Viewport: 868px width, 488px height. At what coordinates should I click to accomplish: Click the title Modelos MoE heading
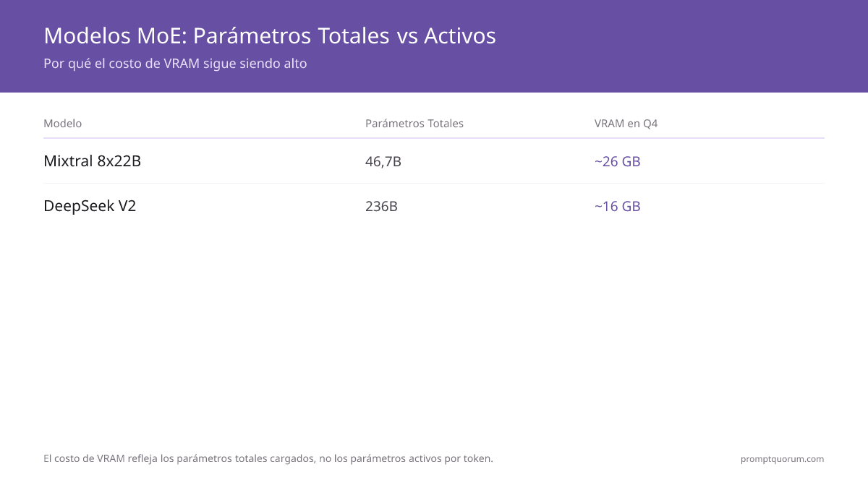pyautogui.click(x=270, y=35)
